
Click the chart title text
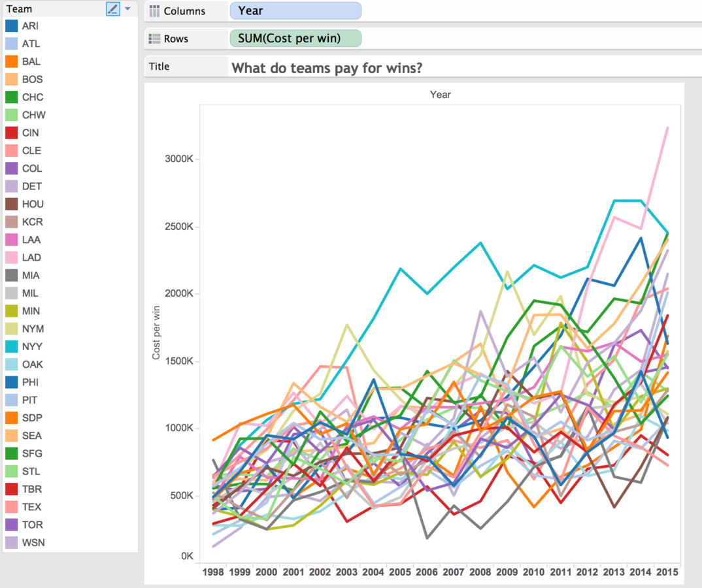point(327,68)
